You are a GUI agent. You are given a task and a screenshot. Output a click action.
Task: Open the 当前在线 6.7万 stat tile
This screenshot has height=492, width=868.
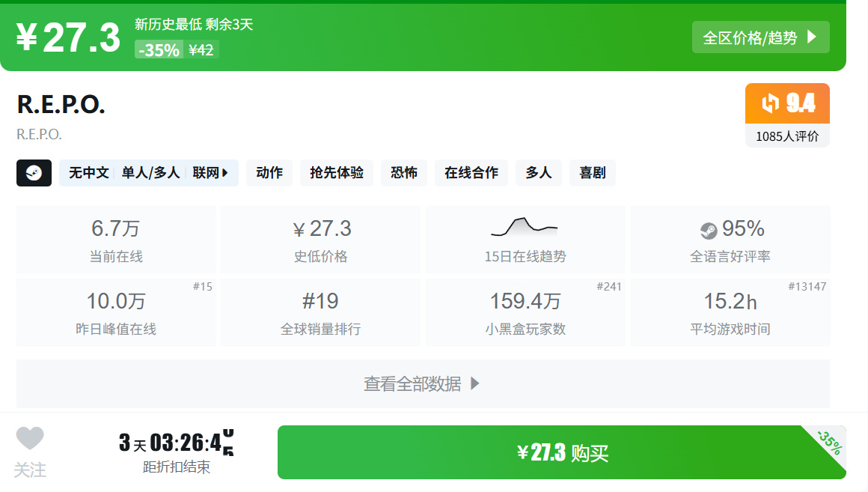coord(116,240)
